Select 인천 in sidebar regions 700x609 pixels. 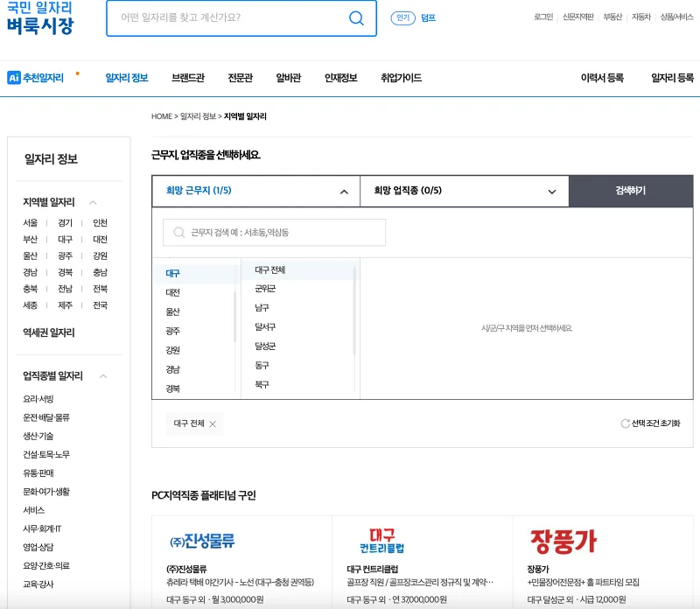[100, 223]
